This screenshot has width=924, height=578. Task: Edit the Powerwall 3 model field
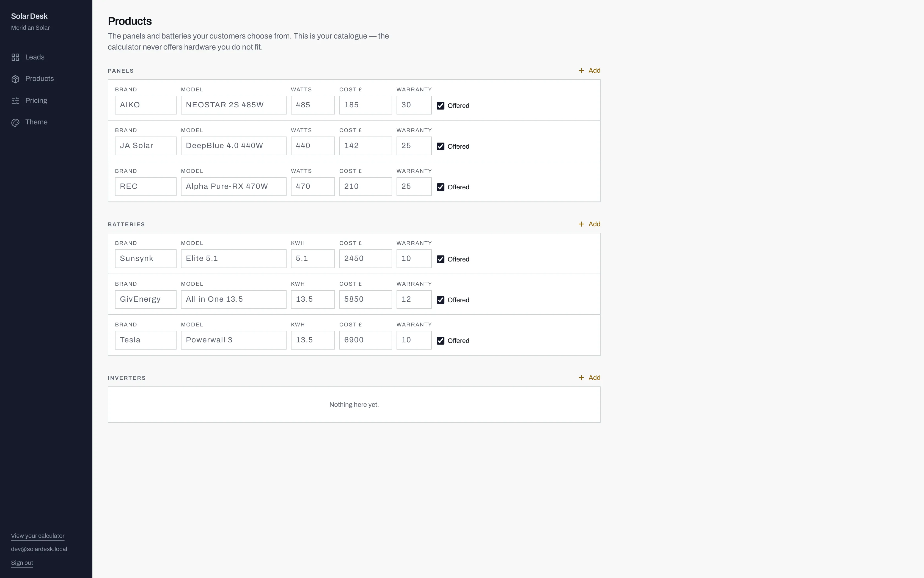coord(234,340)
